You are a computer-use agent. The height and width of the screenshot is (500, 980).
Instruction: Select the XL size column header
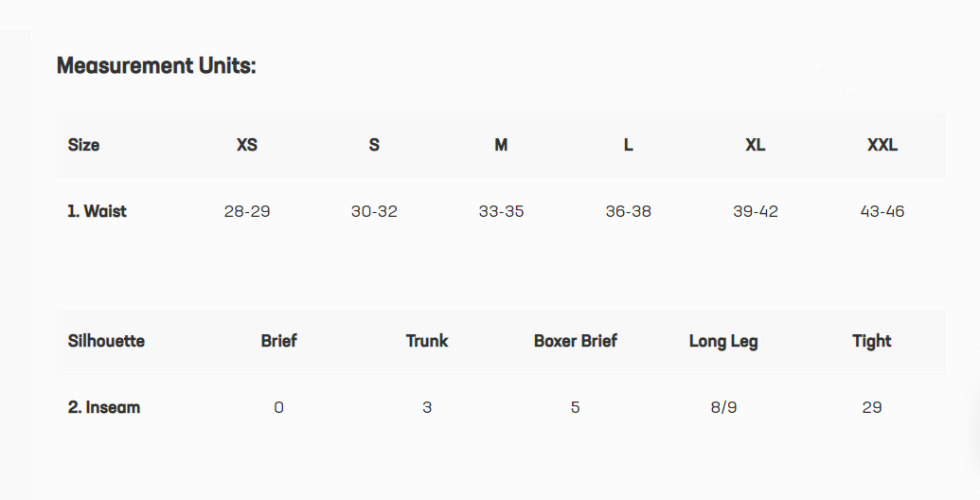pyautogui.click(x=755, y=145)
